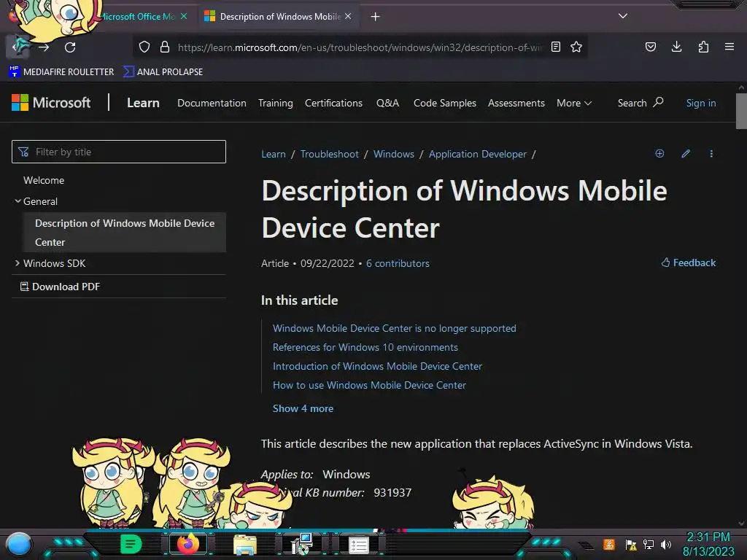
Task: Open the Learn breadcrumb link
Action: click(x=274, y=154)
